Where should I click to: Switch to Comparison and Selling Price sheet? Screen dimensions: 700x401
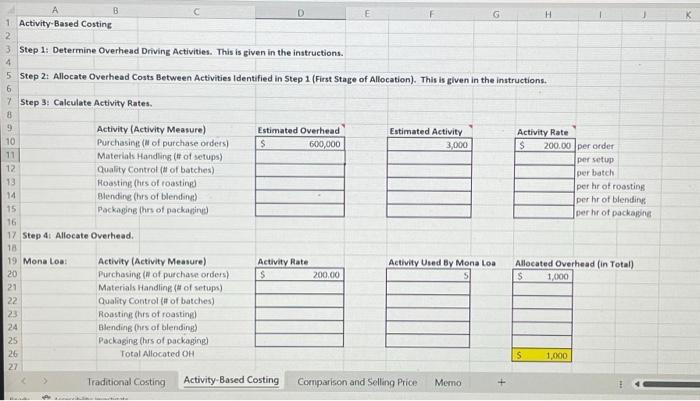point(357,382)
